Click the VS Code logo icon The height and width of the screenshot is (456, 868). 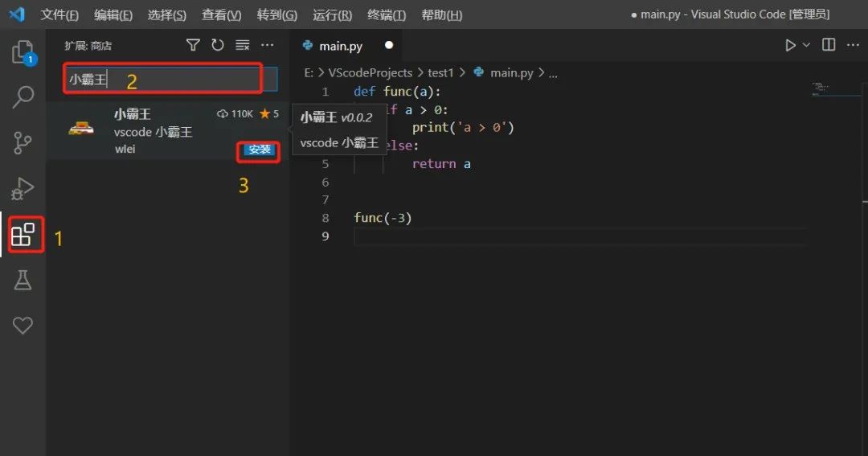pos(17,14)
